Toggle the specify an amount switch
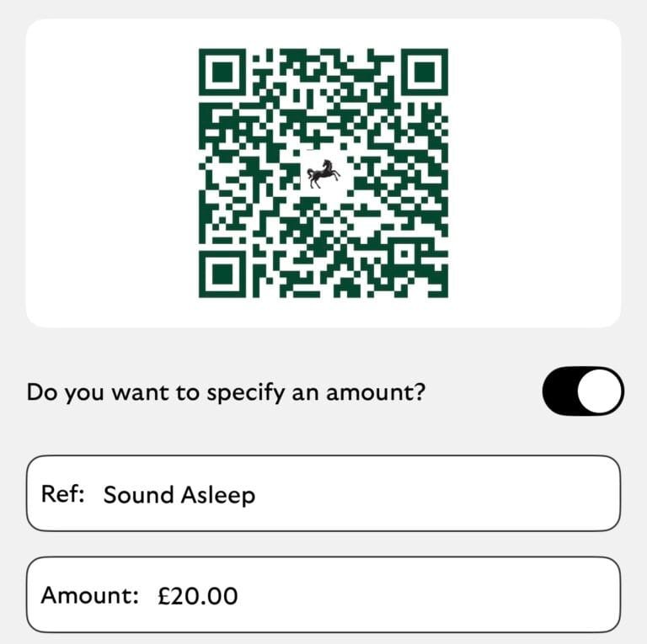Viewport: 647px width, 644px height. (583, 391)
